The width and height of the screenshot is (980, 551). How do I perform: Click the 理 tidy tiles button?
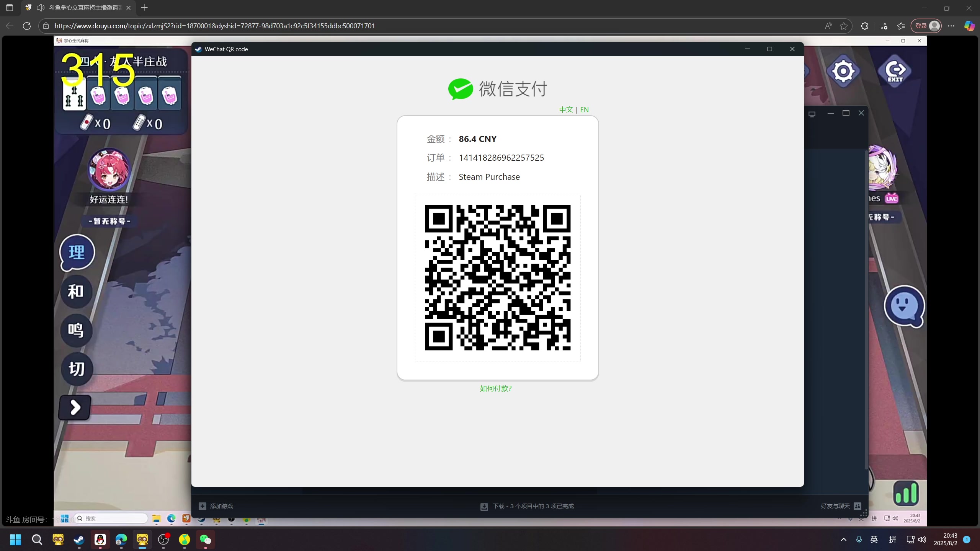[77, 252]
